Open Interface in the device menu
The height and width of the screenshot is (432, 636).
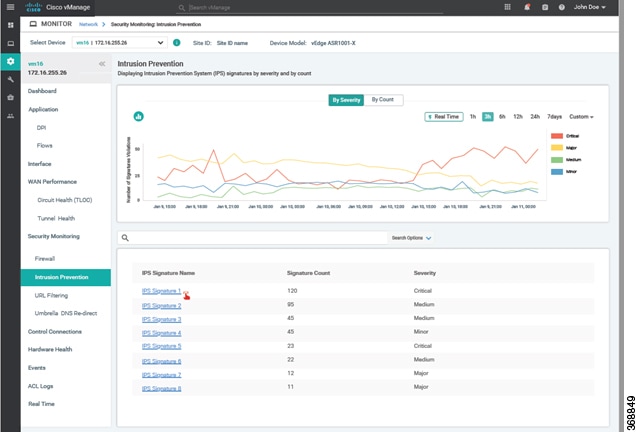tap(39, 163)
